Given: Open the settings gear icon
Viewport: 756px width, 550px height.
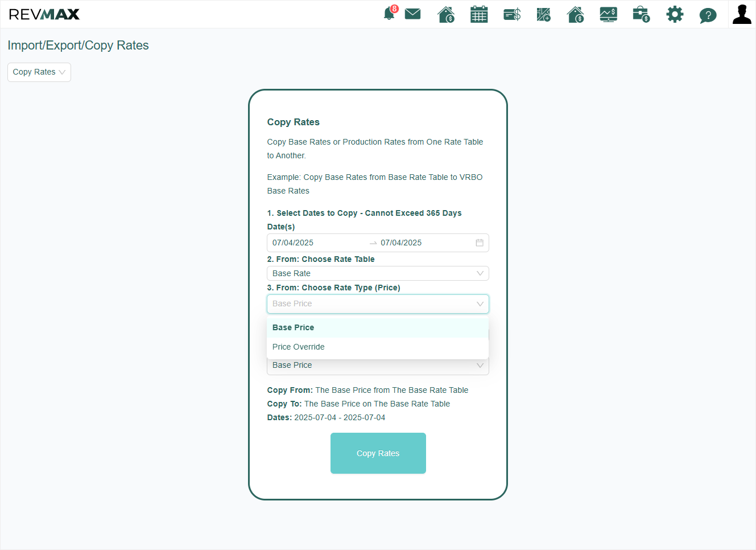Looking at the screenshot, I should point(675,14).
